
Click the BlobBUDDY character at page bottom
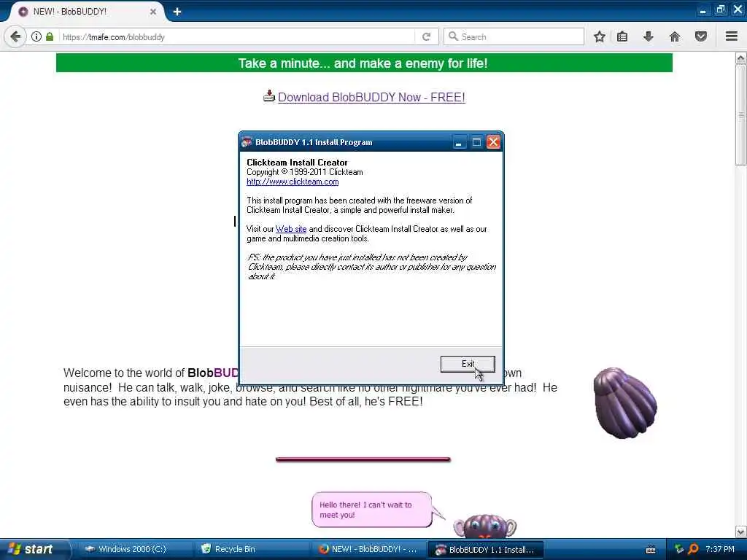[x=484, y=526]
